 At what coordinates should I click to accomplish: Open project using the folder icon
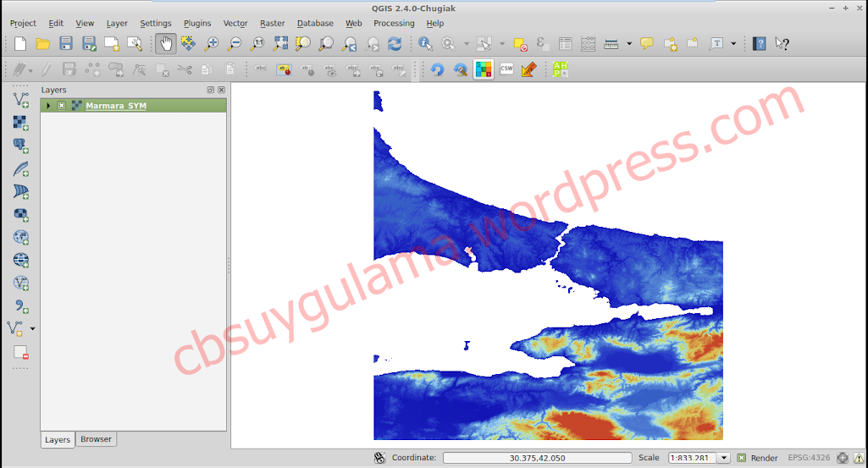[x=42, y=44]
